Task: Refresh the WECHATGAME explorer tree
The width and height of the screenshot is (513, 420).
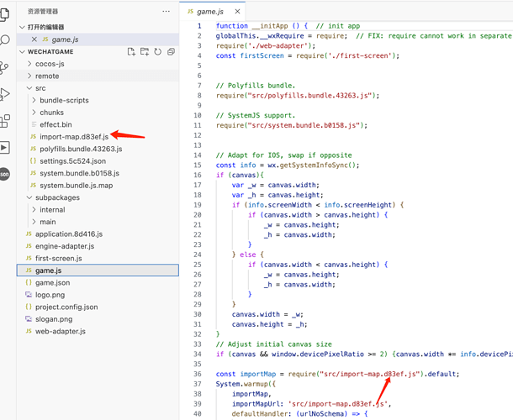Action: click(x=158, y=51)
